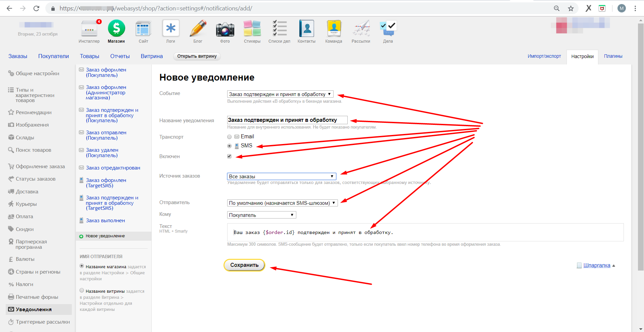
Task: Open the Chrome profile avatar M
Action: tap(622, 8)
